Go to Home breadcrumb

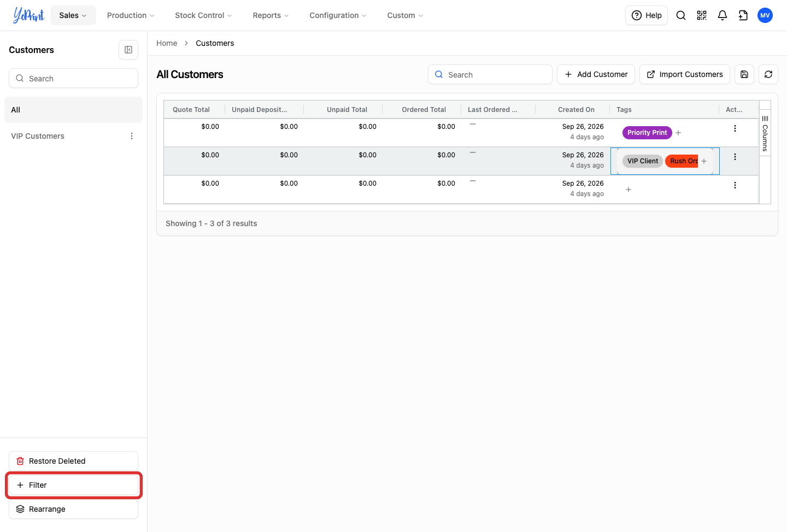[x=167, y=43]
